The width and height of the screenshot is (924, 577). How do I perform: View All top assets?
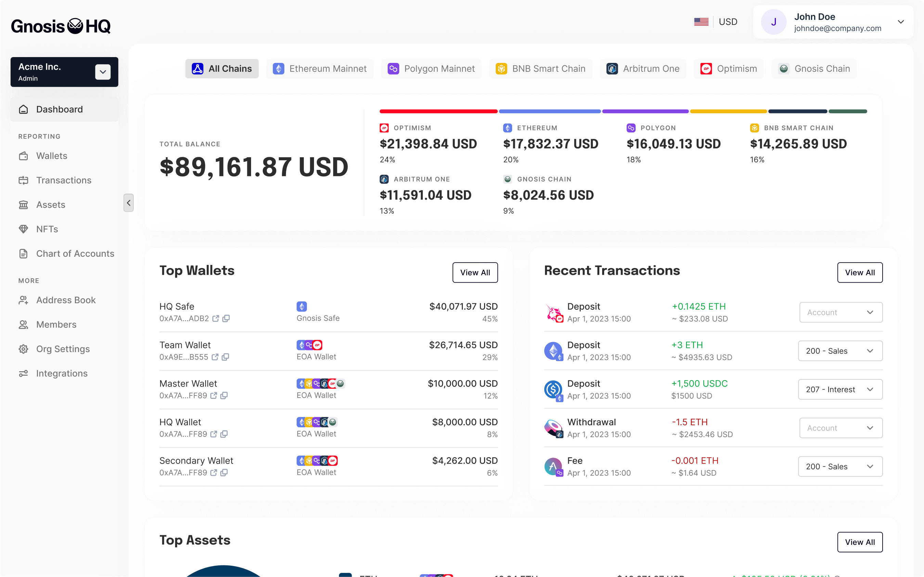[860, 542]
